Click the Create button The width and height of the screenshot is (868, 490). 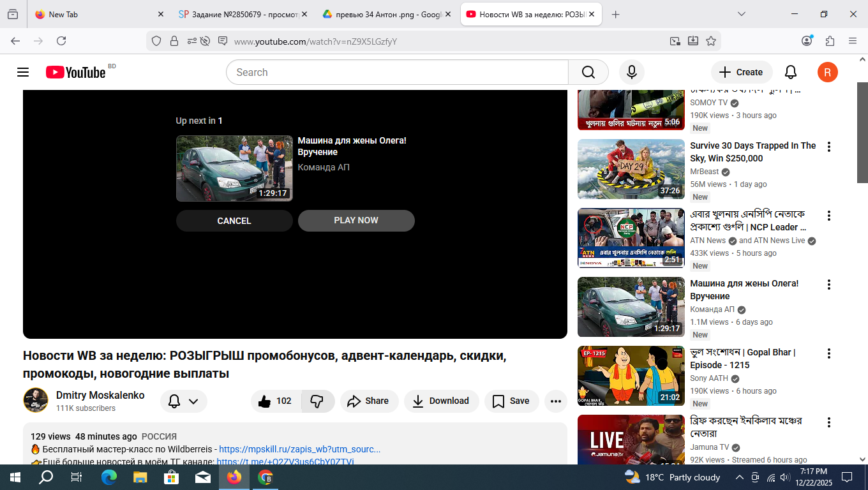(x=742, y=72)
